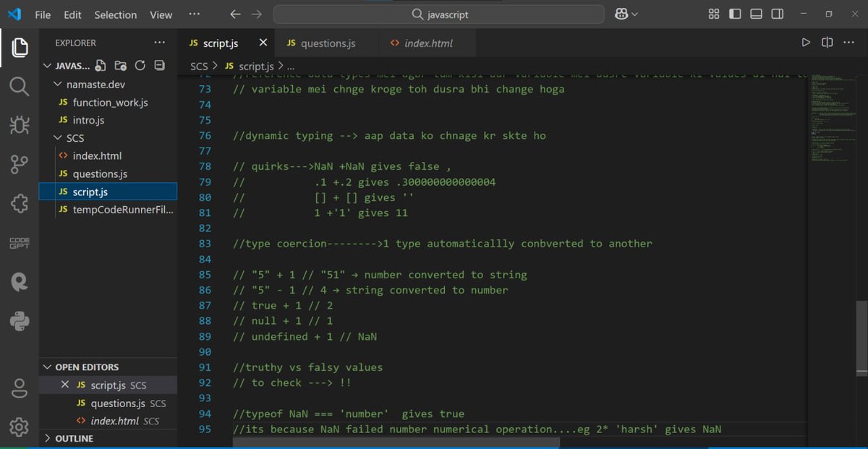Click New File icon in Explorer header
Viewport: 868px width, 449px height.
[101, 65]
